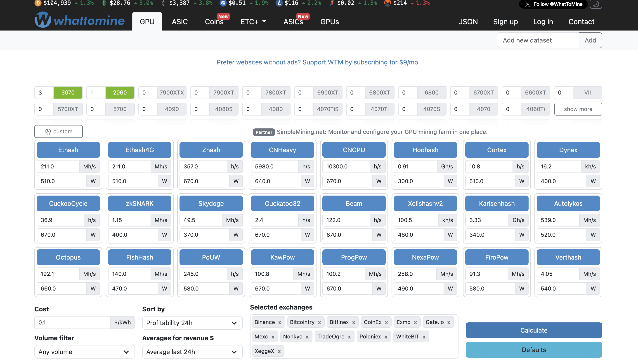
Task: Click the Litecoin ticker icon
Action: [x=279, y=3]
